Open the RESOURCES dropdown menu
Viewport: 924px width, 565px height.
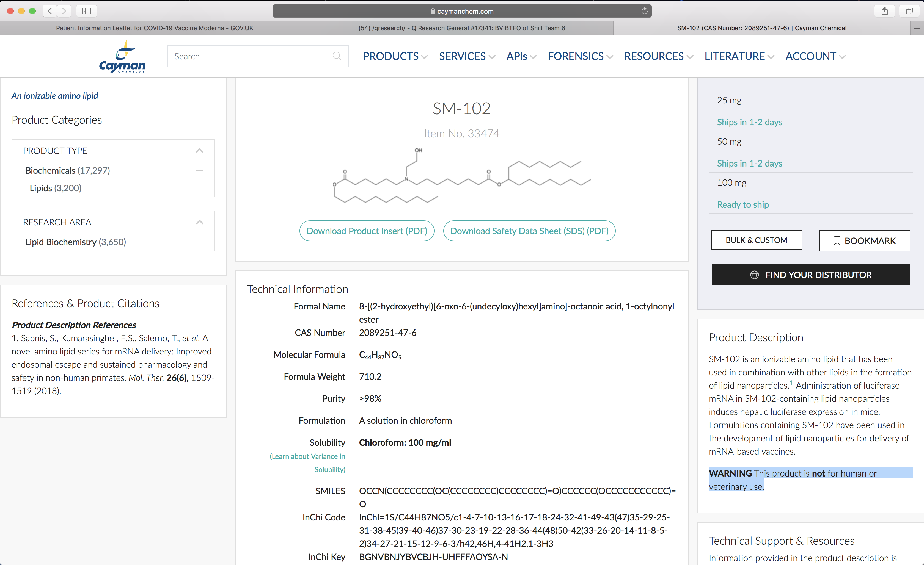click(x=659, y=56)
